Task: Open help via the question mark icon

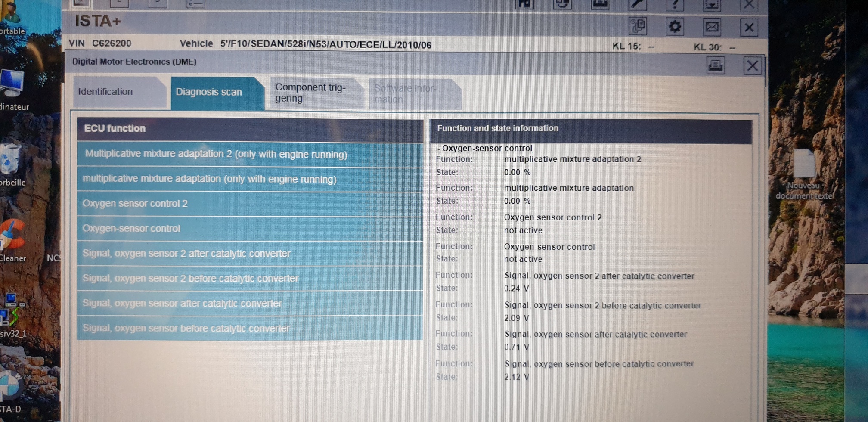Action: pyautogui.click(x=675, y=4)
